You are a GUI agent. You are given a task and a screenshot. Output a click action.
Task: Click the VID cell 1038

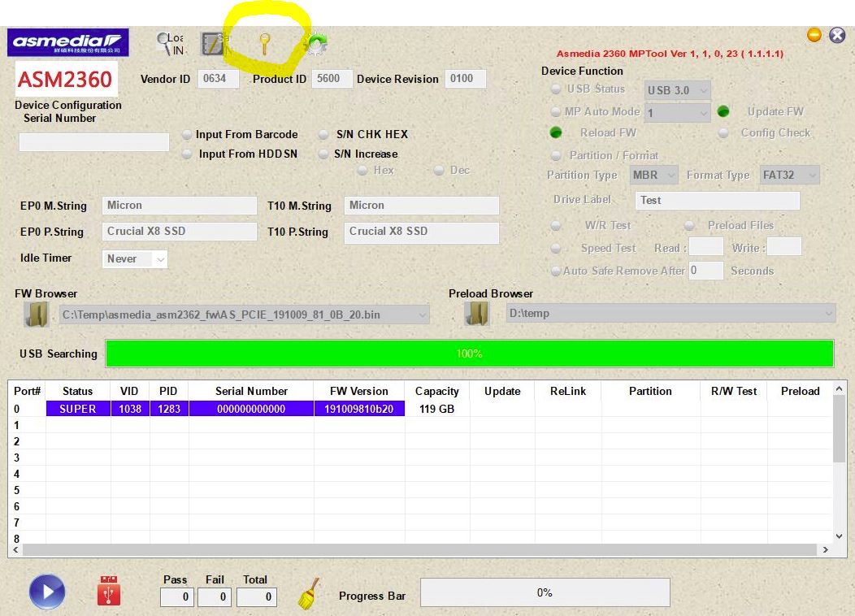point(130,409)
